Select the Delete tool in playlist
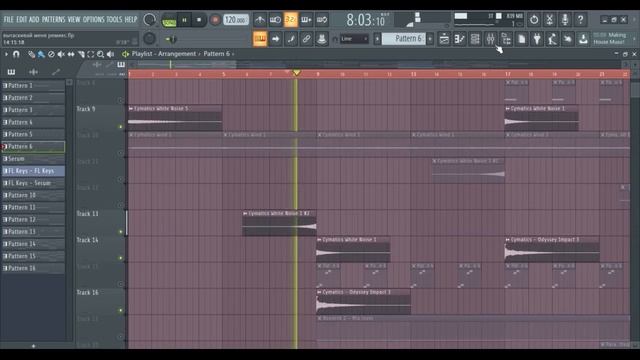640x360 pixels. tap(51, 54)
